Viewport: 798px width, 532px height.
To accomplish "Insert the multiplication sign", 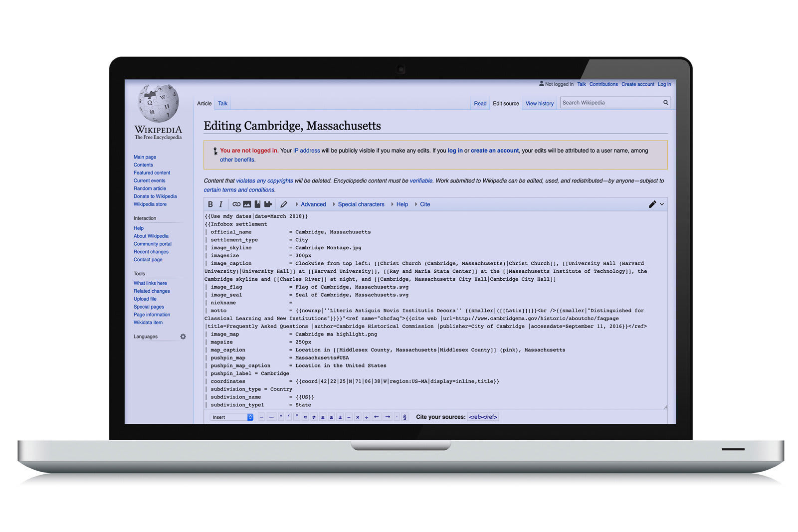I will pyautogui.click(x=358, y=417).
